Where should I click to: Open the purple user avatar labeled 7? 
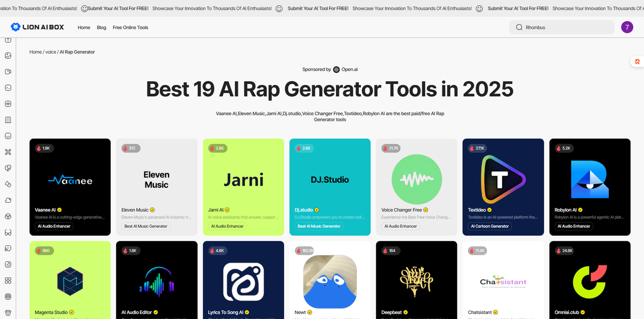[627, 27]
